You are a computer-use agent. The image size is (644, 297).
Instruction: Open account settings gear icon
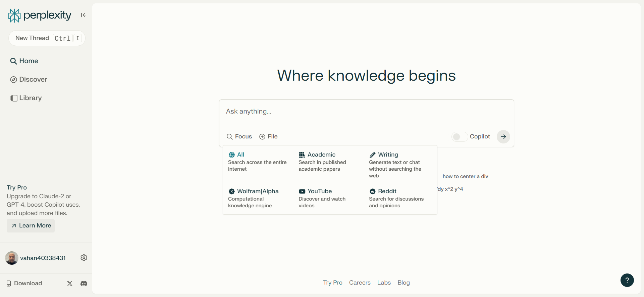84,258
